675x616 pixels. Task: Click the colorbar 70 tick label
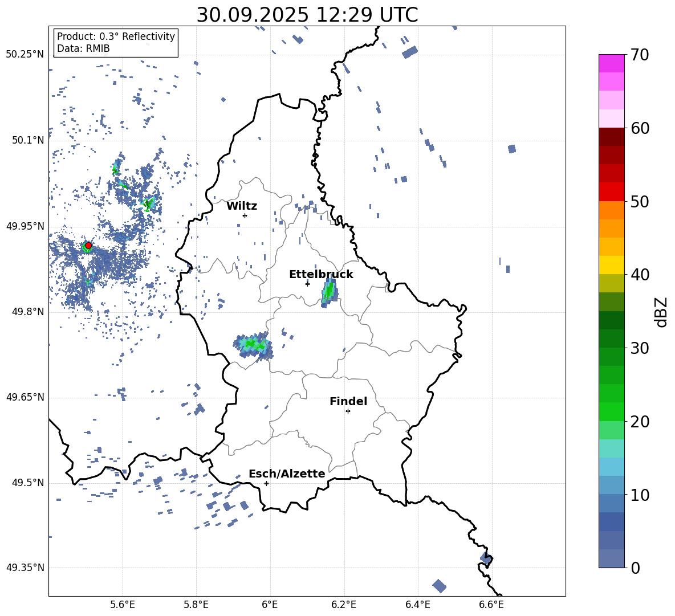[x=640, y=55]
